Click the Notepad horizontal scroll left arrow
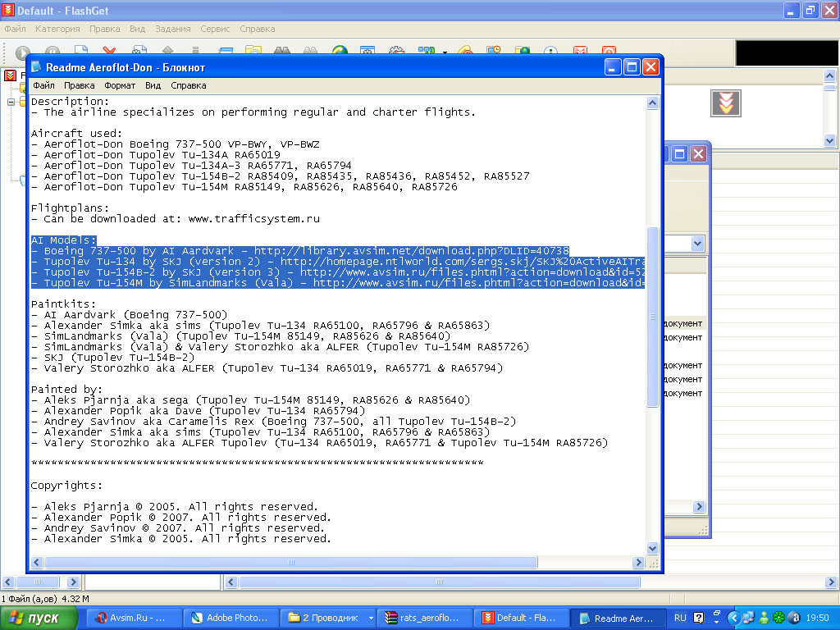Viewport: 840px width, 630px height. pyautogui.click(x=37, y=563)
